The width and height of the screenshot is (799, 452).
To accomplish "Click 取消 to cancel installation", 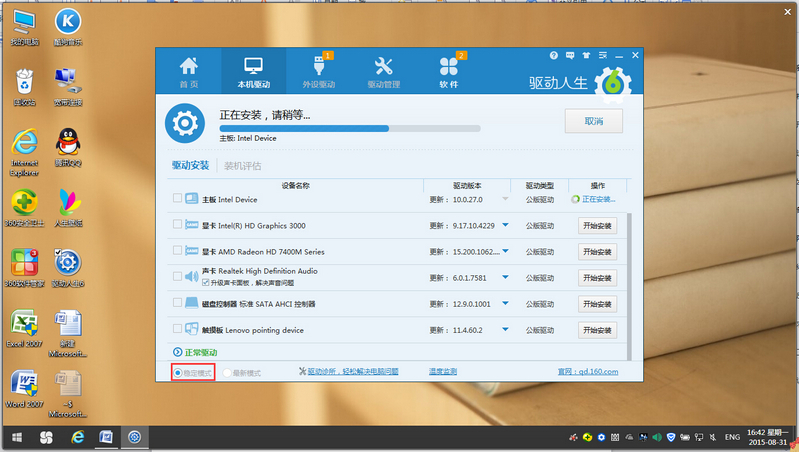I will point(593,121).
